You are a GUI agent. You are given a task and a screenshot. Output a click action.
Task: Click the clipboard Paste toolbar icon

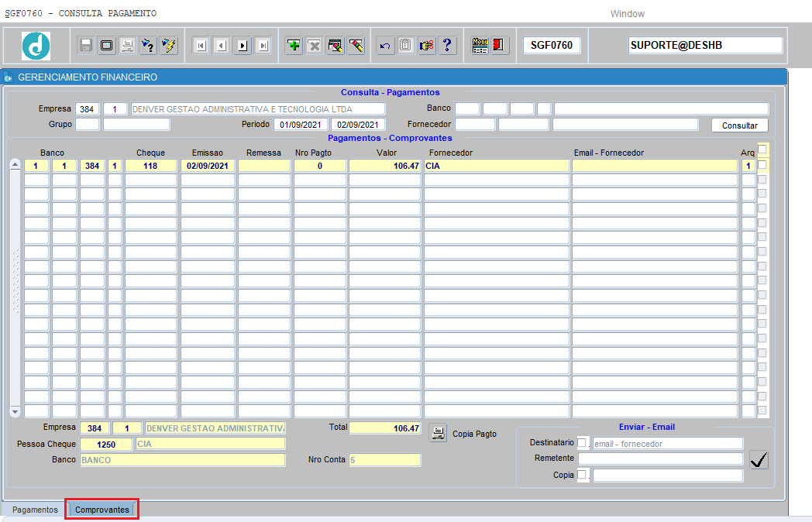405,46
